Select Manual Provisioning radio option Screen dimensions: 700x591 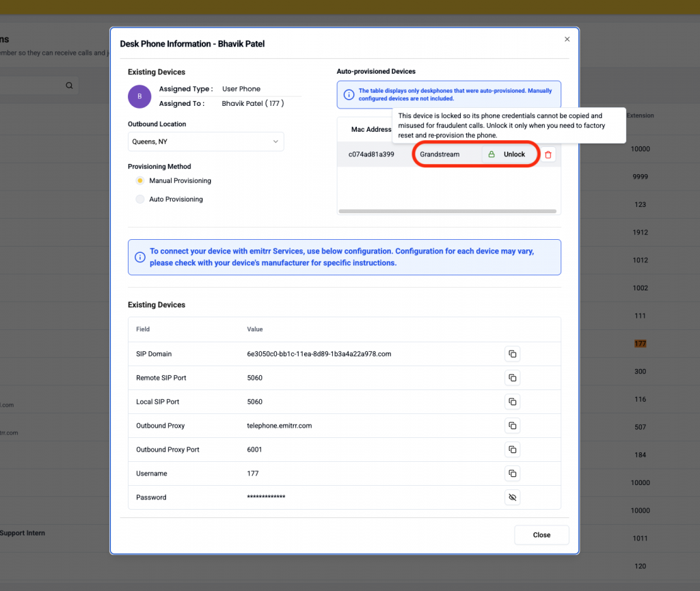140,180
